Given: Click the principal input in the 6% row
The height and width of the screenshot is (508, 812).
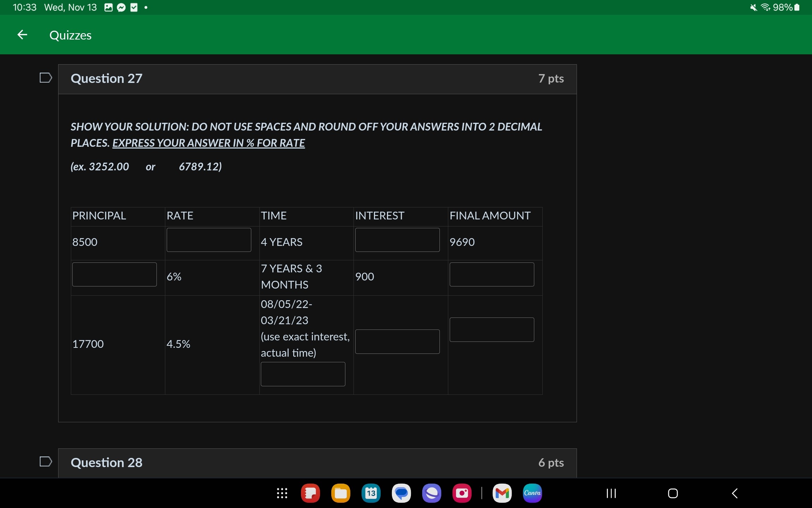Looking at the screenshot, I should coord(114,274).
